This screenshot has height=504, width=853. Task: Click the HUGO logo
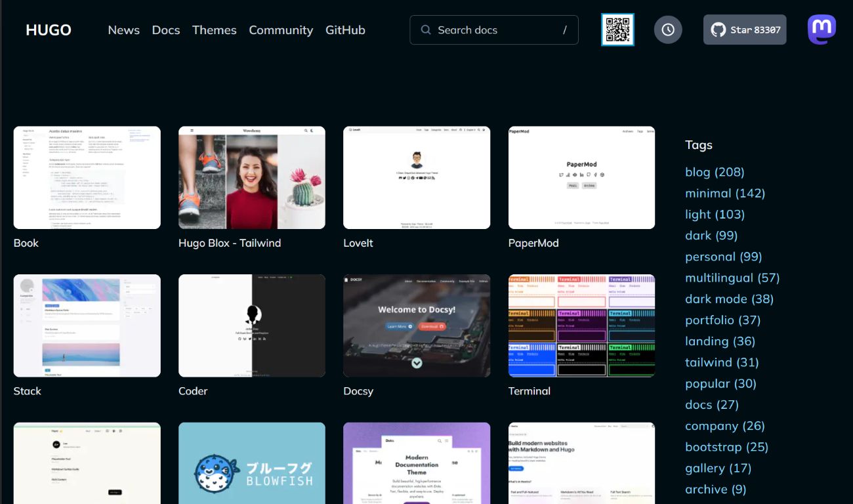tap(48, 30)
